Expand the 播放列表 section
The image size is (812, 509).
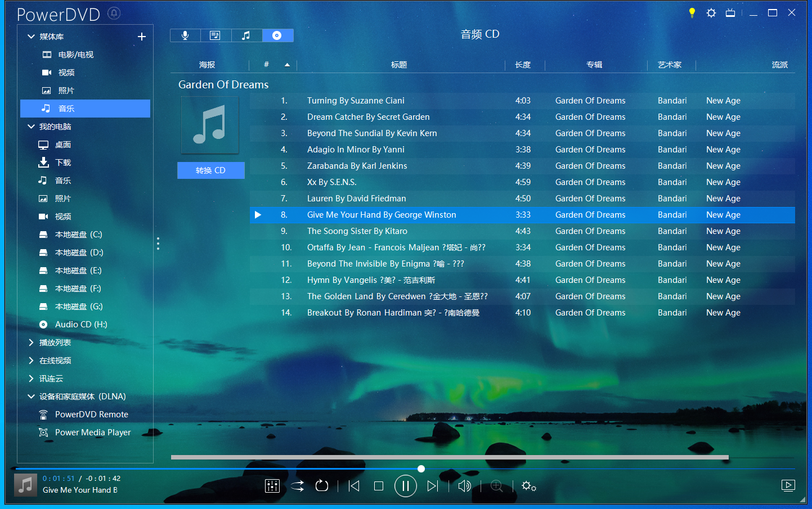tap(31, 343)
